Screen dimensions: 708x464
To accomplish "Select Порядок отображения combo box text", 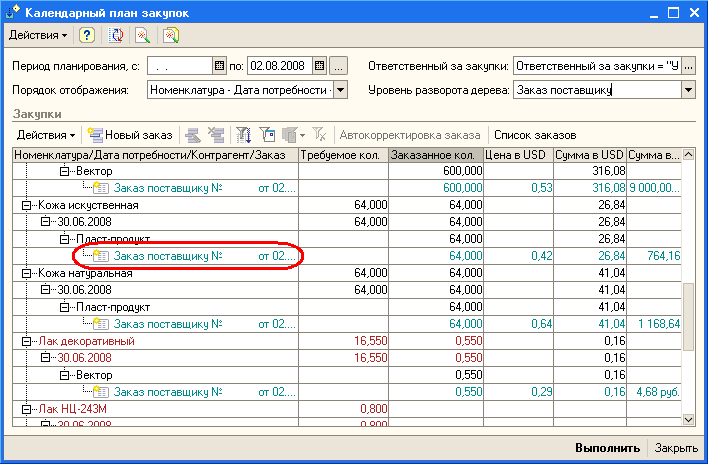I will point(241,90).
